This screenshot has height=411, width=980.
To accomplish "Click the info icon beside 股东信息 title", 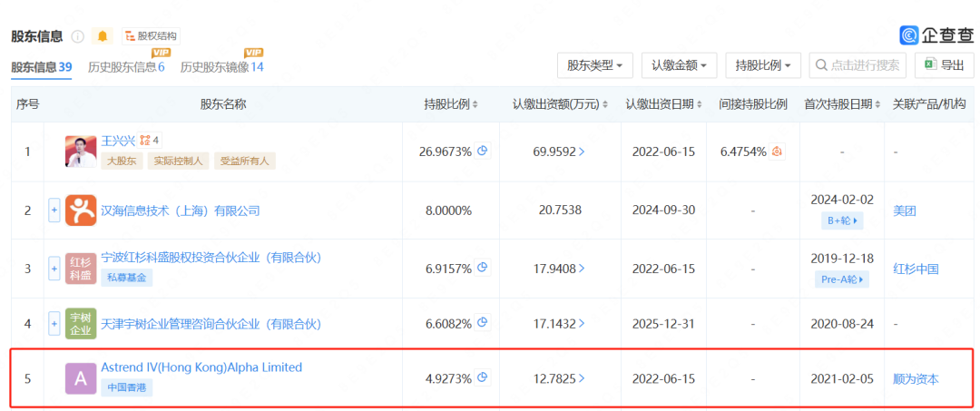I will click(78, 37).
